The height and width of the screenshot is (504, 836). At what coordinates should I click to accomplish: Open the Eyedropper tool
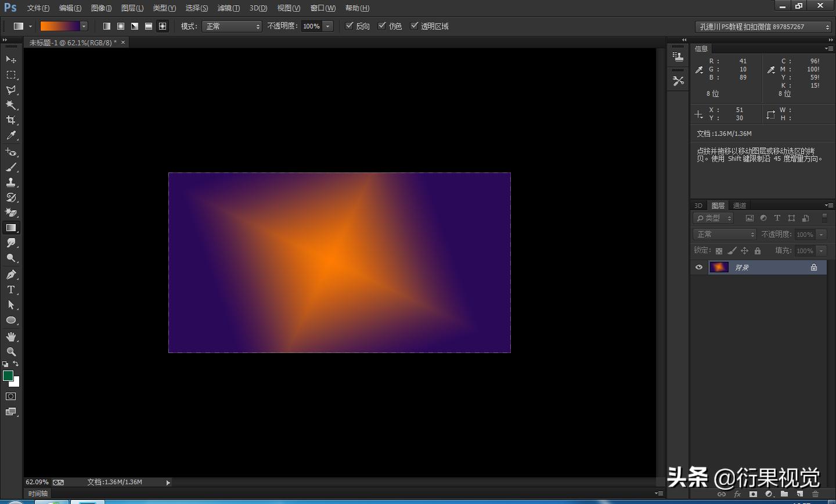tap(10, 135)
